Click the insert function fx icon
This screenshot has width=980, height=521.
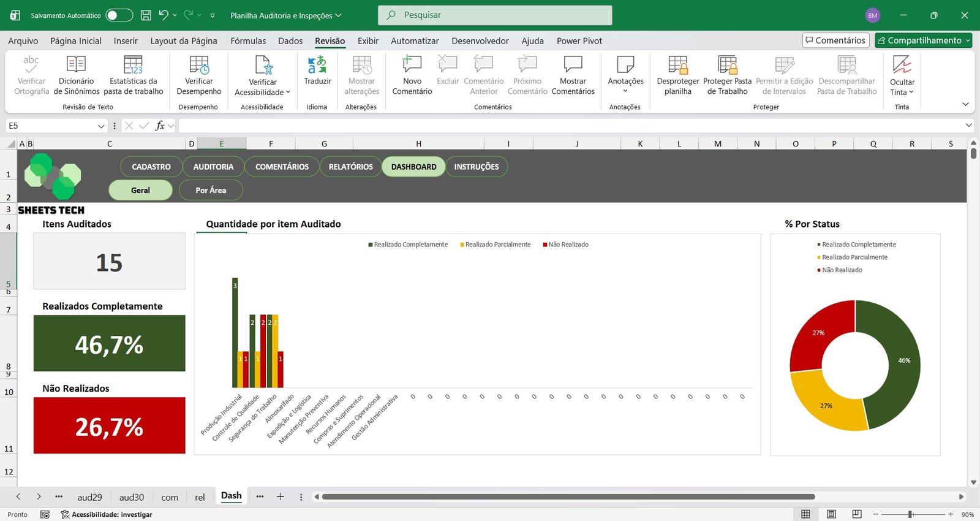[x=160, y=126]
